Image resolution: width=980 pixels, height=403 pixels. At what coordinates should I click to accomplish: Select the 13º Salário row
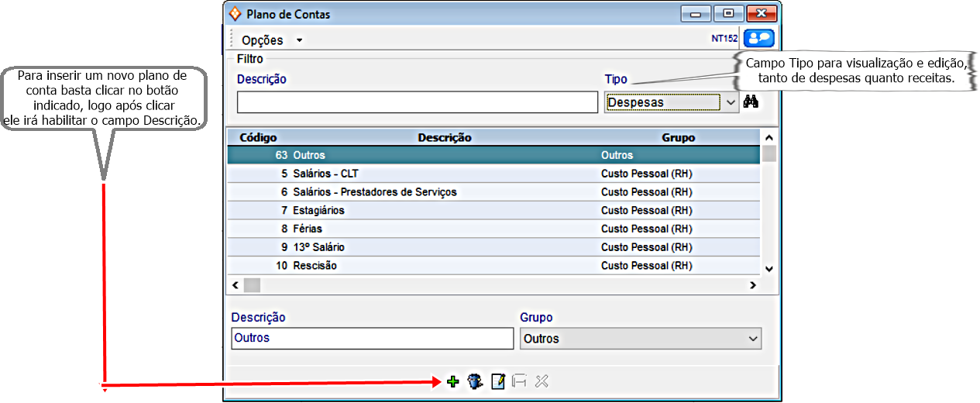click(x=318, y=247)
